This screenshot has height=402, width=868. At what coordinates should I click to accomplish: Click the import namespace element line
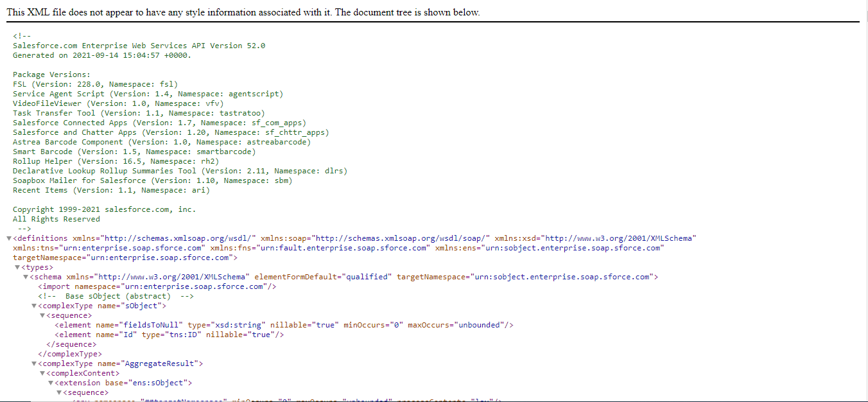point(157,286)
